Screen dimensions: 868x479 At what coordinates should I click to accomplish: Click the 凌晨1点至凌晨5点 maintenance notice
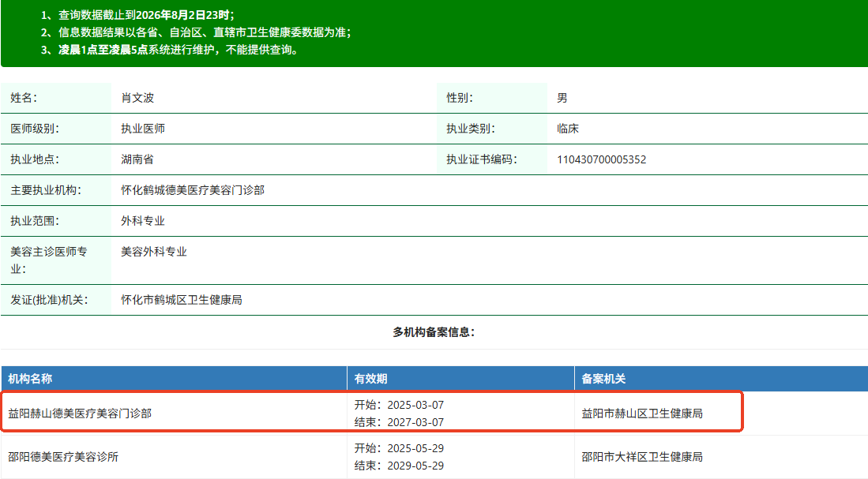click(171, 50)
